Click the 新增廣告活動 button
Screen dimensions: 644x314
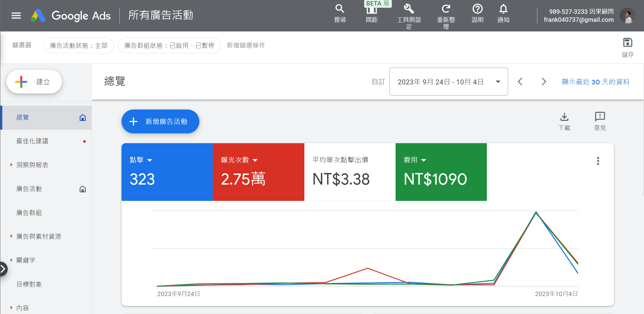pos(160,121)
